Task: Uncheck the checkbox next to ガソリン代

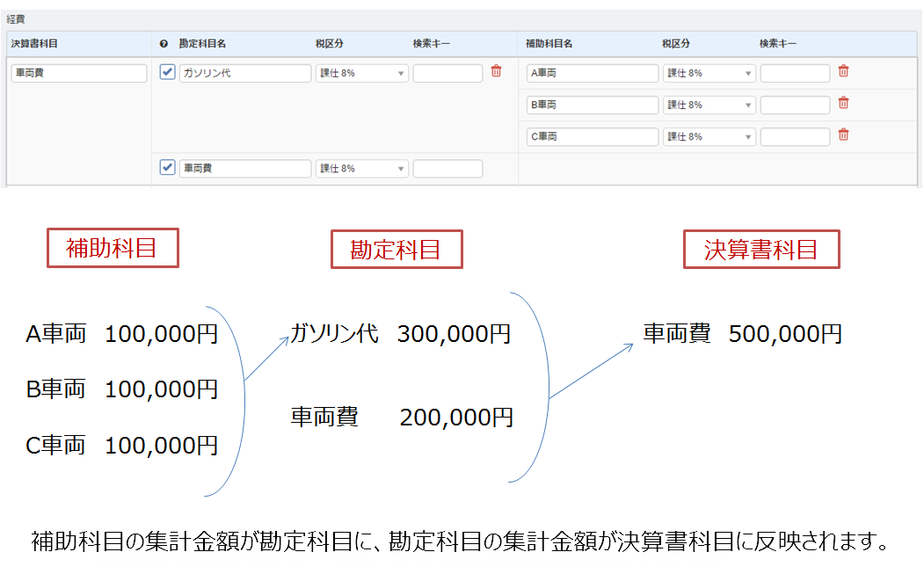Action: pos(167,73)
